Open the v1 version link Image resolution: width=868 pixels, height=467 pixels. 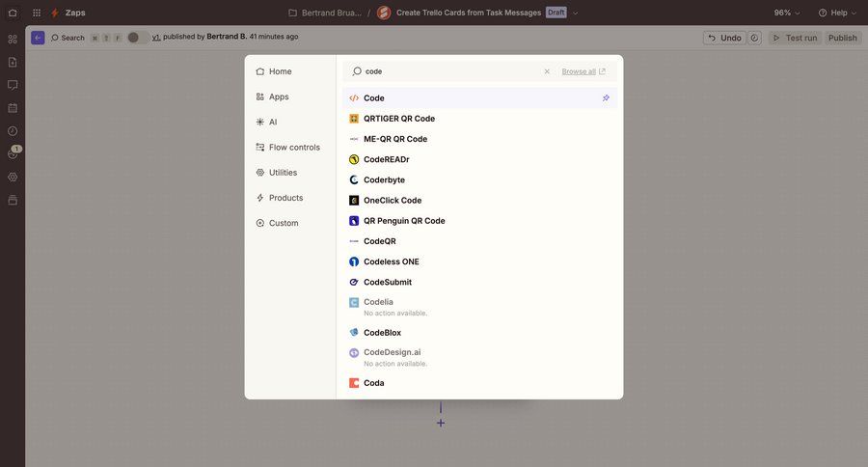point(156,37)
